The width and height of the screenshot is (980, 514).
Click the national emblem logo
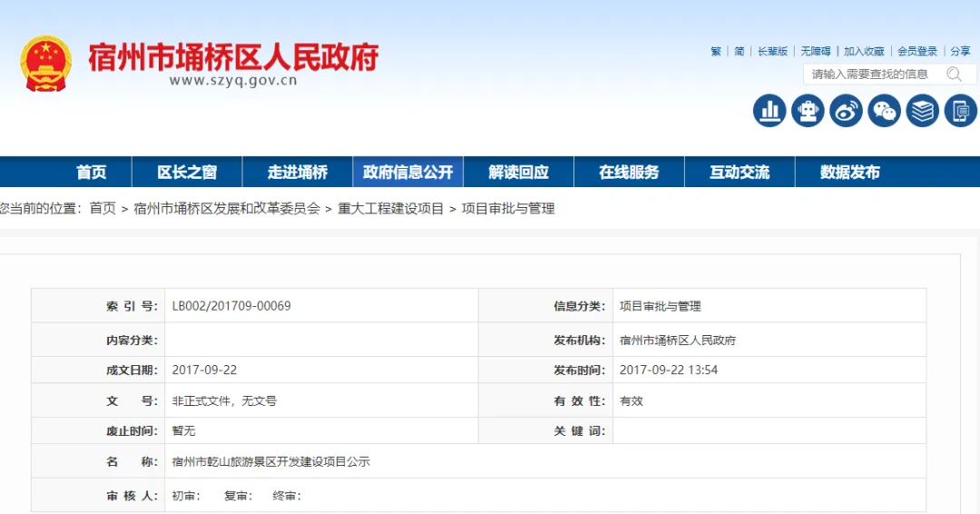[x=45, y=64]
